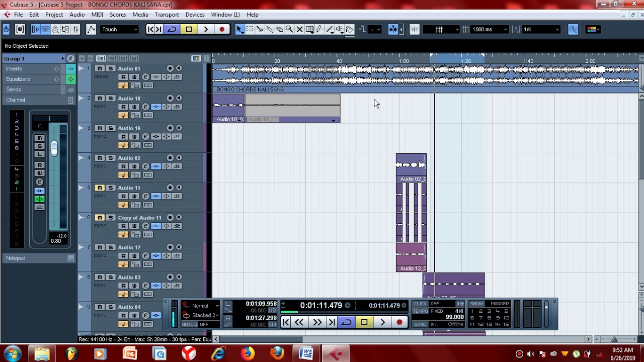Open the Stacked 2 cycle record mode dropdown
The image size is (644, 362).
pyautogui.click(x=200, y=315)
